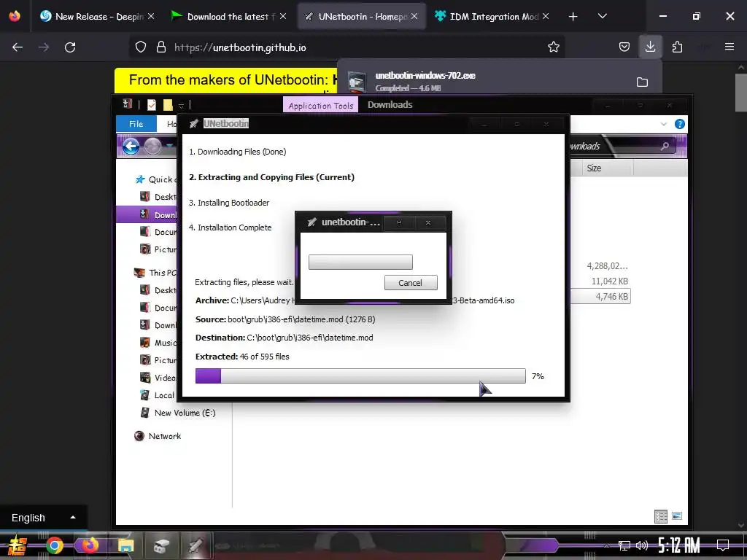
Task: Reload the unetbootin page
Action: pyautogui.click(x=70, y=47)
